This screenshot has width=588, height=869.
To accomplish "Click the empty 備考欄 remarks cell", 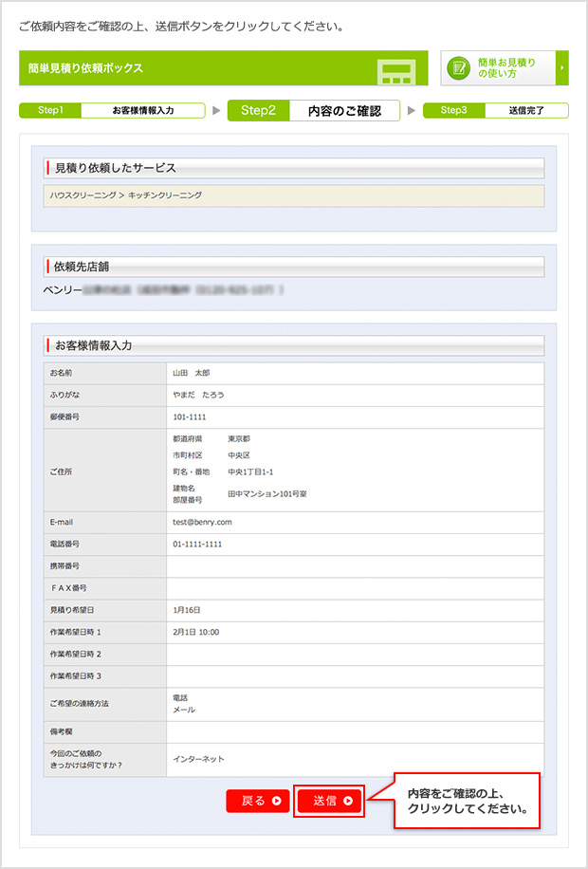I will (x=355, y=731).
